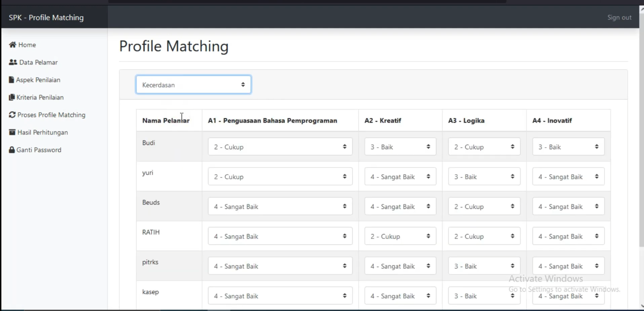Open Budi's A4 Inovatif dropdown
Image resolution: width=644 pixels, height=311 pixels.
click(568, 147)
